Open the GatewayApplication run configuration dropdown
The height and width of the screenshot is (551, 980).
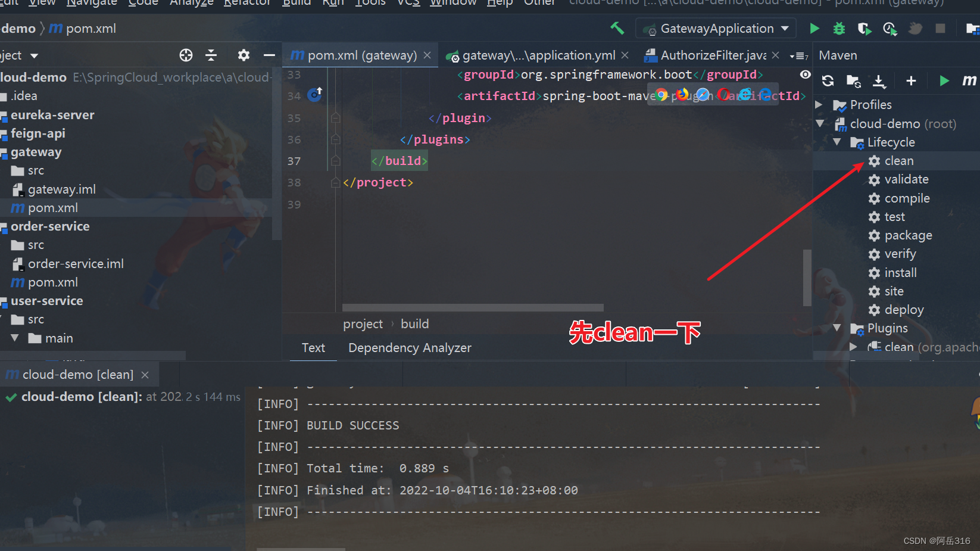coord(716,28)
